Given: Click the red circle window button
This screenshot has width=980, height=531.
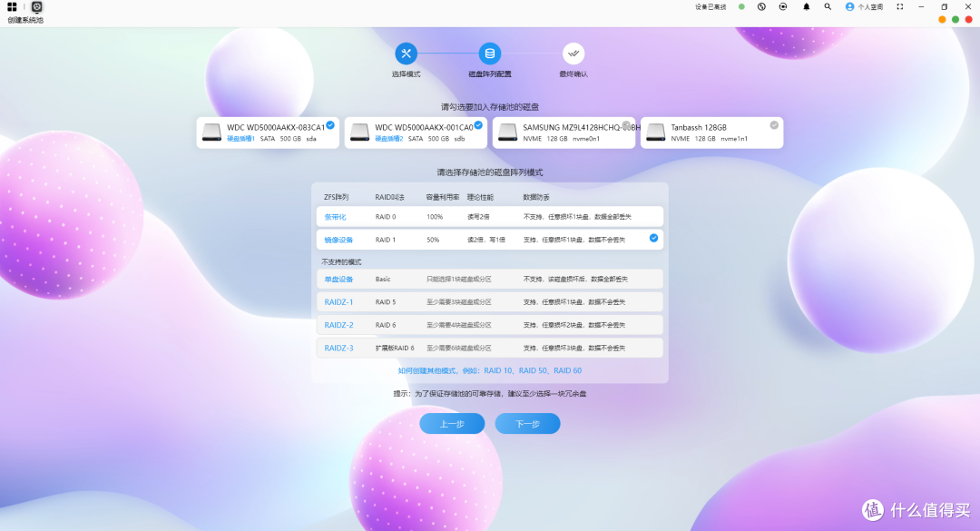Looking at the screenshot, I should pyautogui.click(x=969, y=19).
